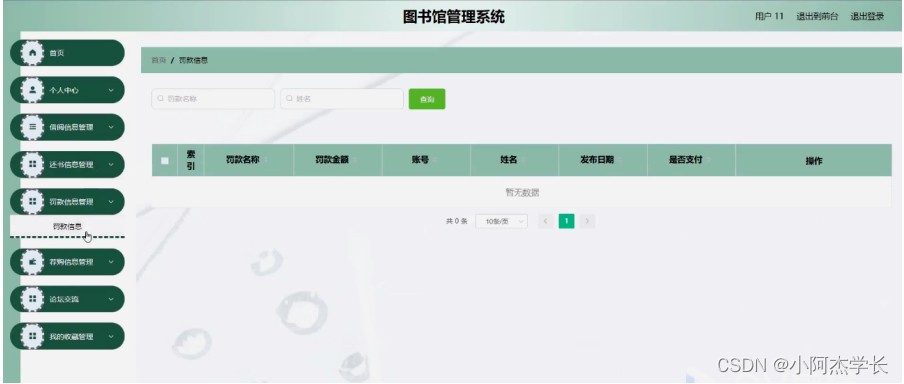
Task: Open 论坛交流 sidebar menu label
Action: coord(64,299)
